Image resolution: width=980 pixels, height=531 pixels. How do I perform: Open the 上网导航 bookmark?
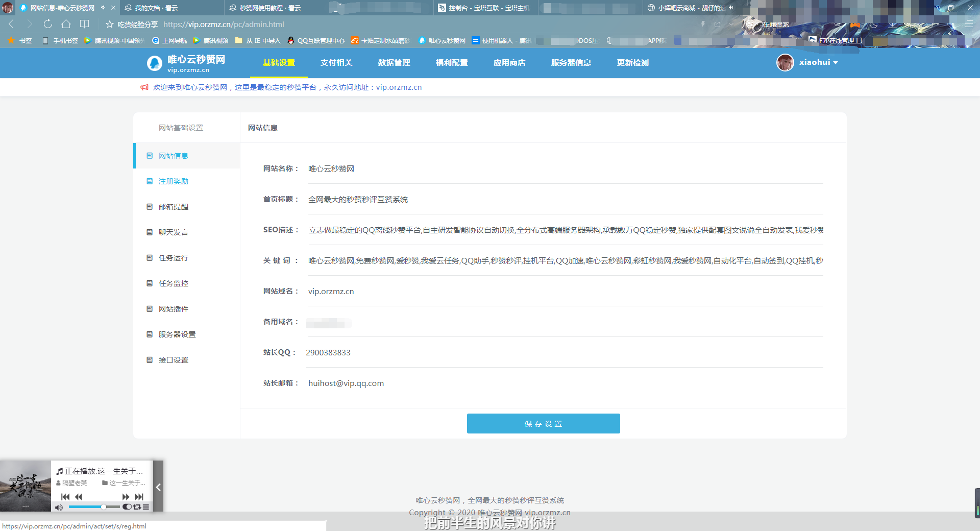(169, 40)
